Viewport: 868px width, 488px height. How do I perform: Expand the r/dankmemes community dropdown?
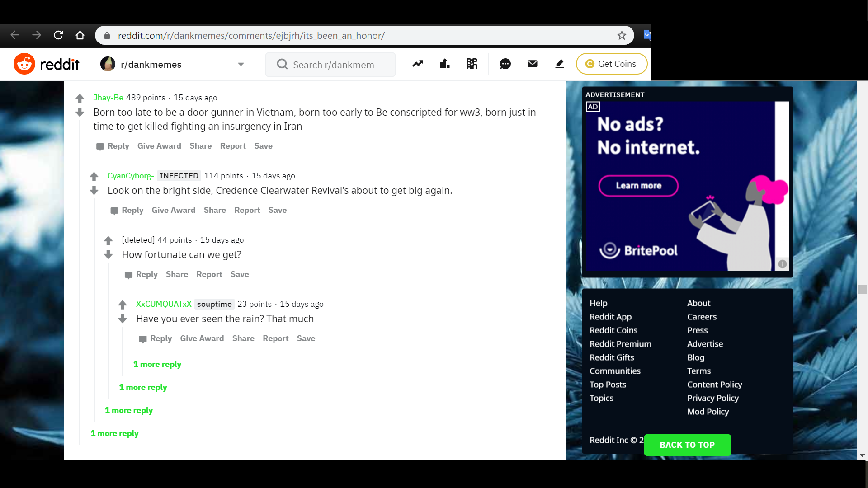click(x=241, y=64)
